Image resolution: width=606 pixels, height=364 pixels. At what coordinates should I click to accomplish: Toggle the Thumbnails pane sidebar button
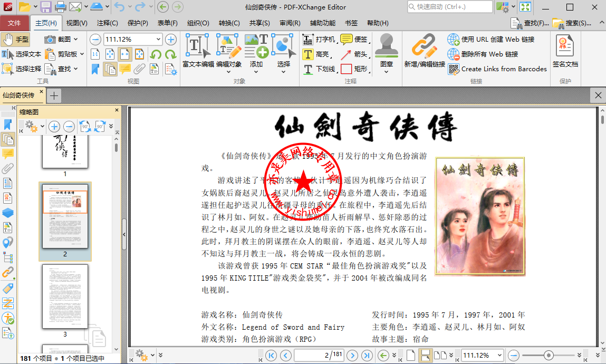[x=8, y=139]
